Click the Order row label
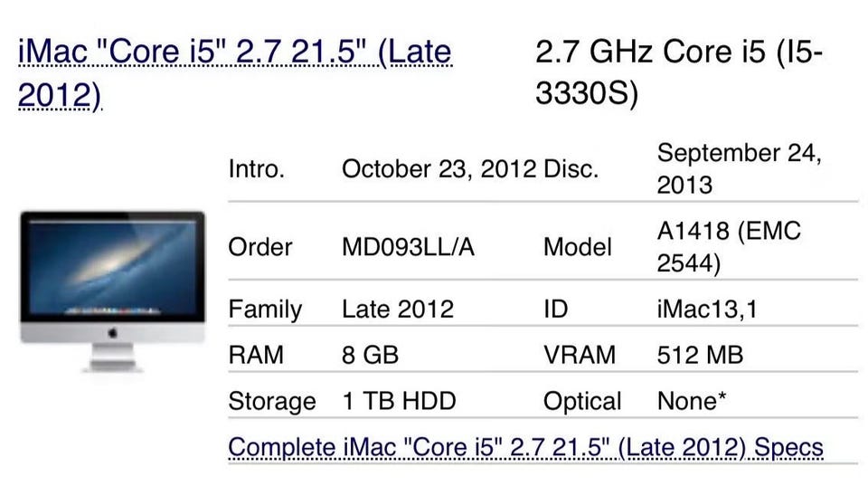 click(260, 247)
